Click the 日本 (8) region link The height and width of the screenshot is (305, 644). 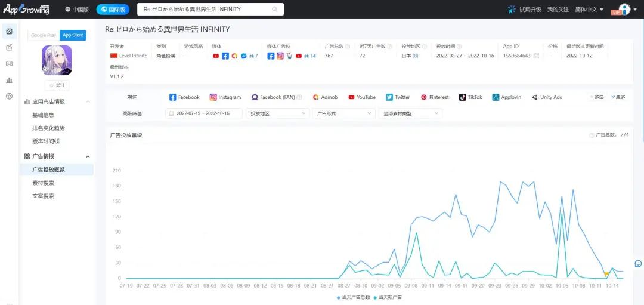pyautogui.click(x=410, y=56)
